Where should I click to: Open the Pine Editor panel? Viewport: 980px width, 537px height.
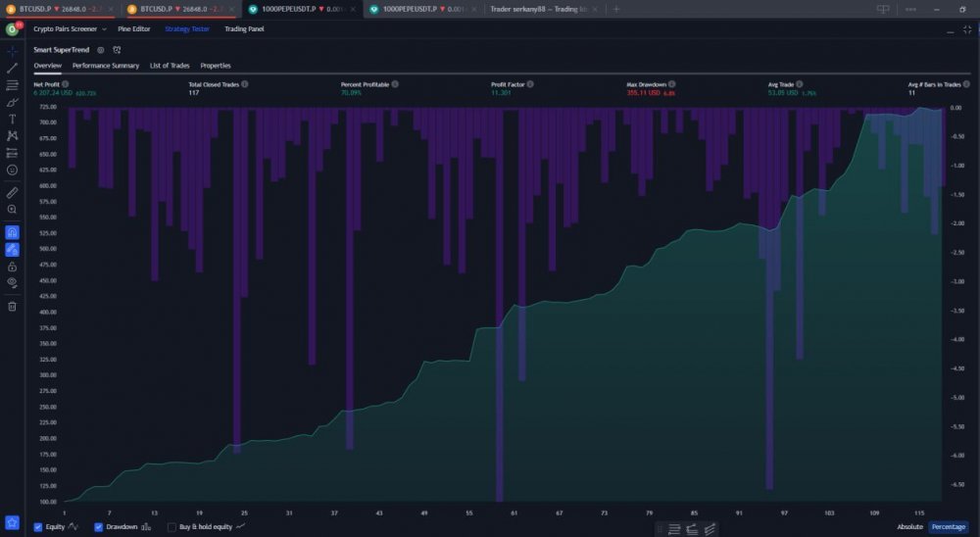coord(133,29)
